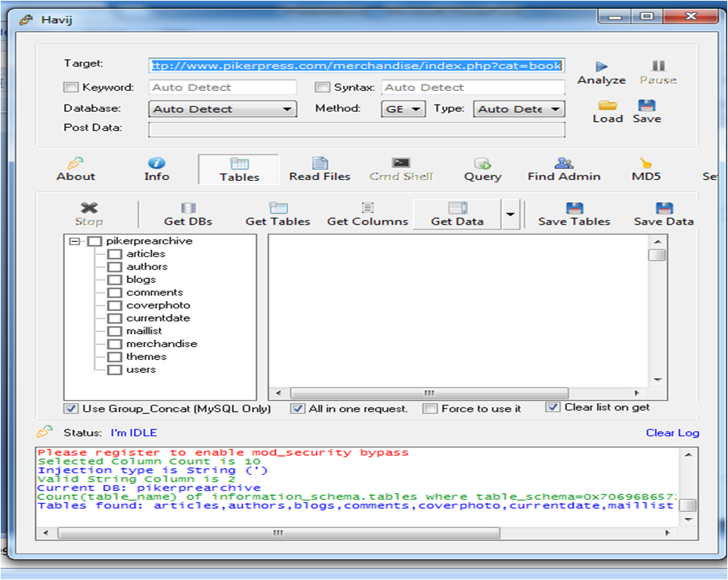The image size is (728, 580).
Task: Click the Get Columns button
Action: 367,215
